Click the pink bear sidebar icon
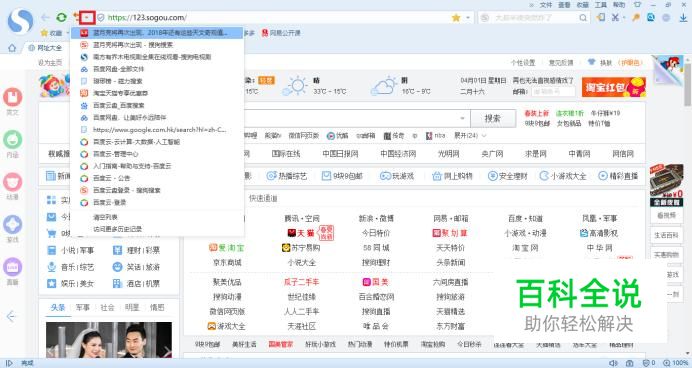Screen dimensions: 692x368 [12, 182]
